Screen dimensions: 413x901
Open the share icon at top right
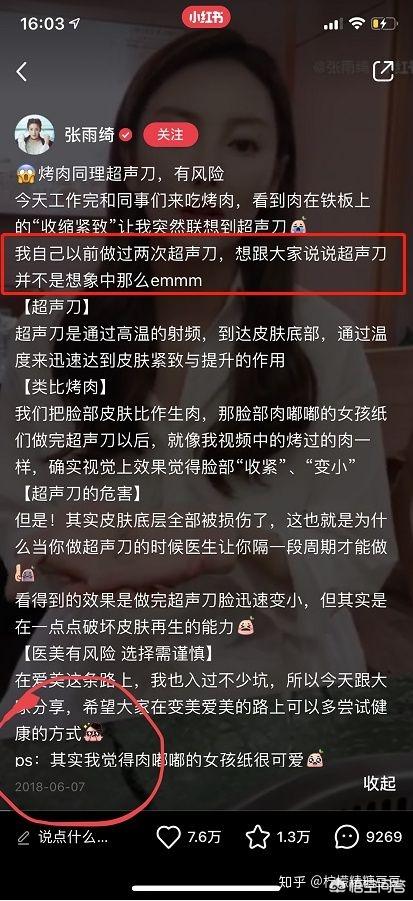(383, 71)
